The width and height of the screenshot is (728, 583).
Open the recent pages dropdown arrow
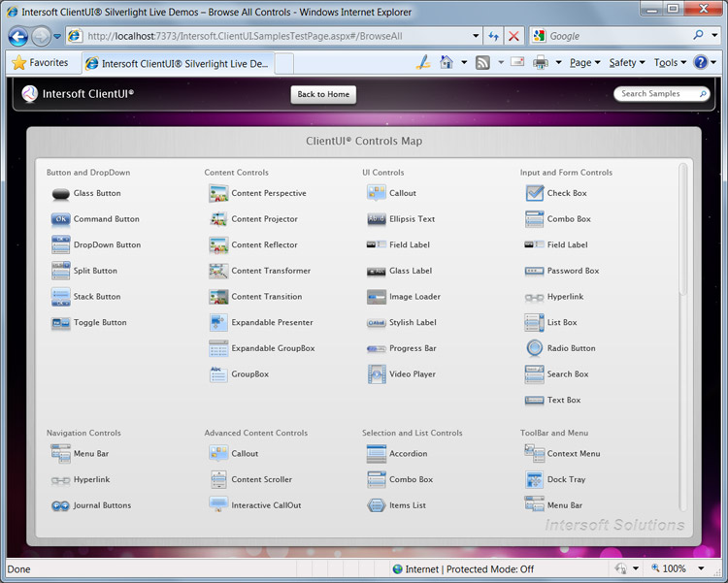pos(57,36)
